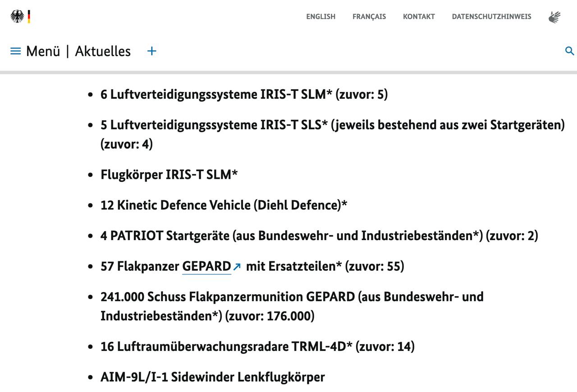Click the 5 Luftverteidigungssysteme IRIS-T SLS item

pyautogui.click(x=332, y=125)
